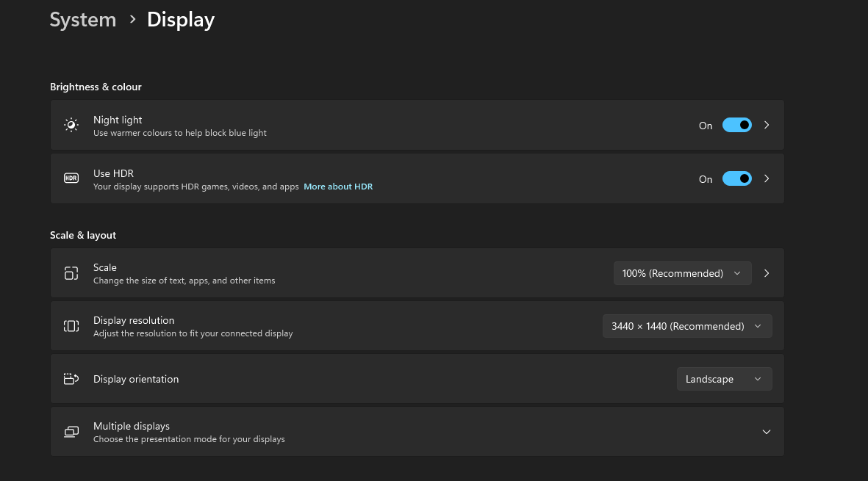The width and height of the screenshot is (868, 481).
Task: Disable the Use HDR toggle
Action: pyautogui.click(x=736, y=178)
